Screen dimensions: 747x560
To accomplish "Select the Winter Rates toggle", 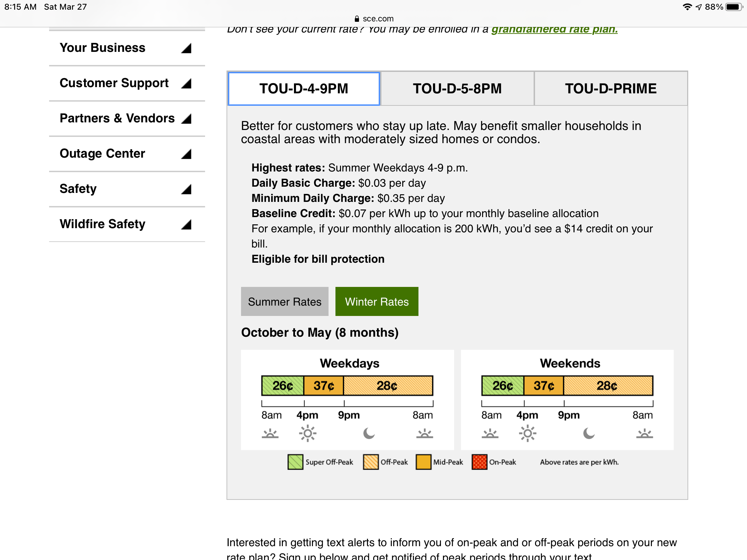I will point(377,301).
